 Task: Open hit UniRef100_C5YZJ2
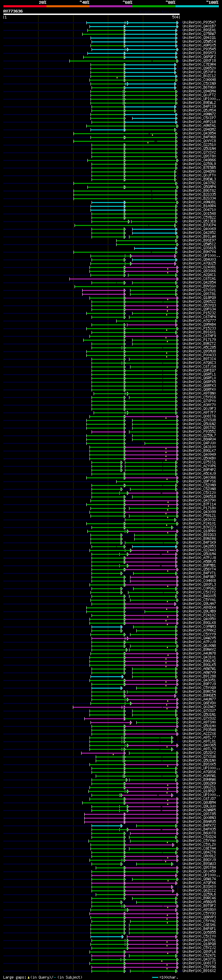[x=199, y=948]
